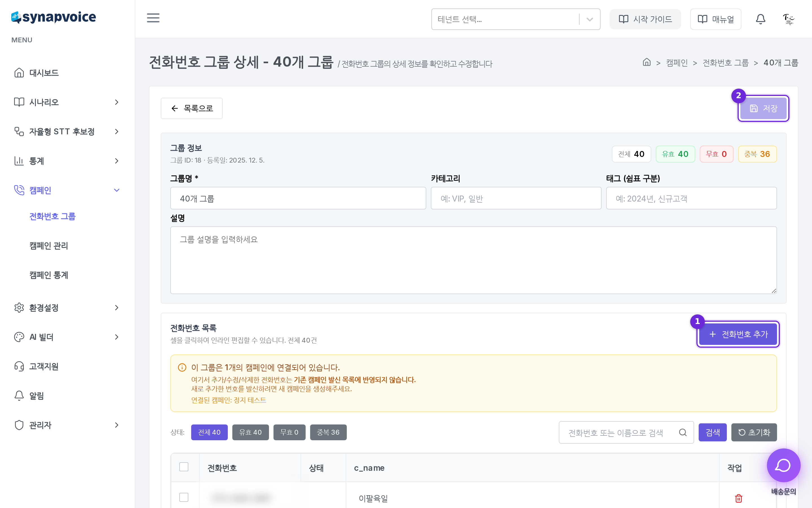
Task: Delete the 이팔육일 row with trash icon
Action: (738, 498)
